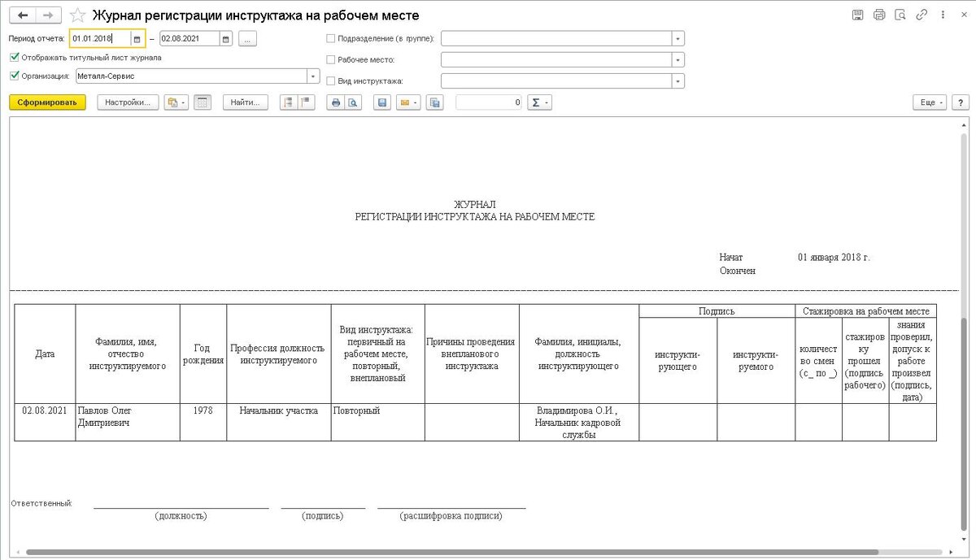Open calendar for the end date 02.08.2021
This screenshot has width=976, height=560.
click(226, 38)
